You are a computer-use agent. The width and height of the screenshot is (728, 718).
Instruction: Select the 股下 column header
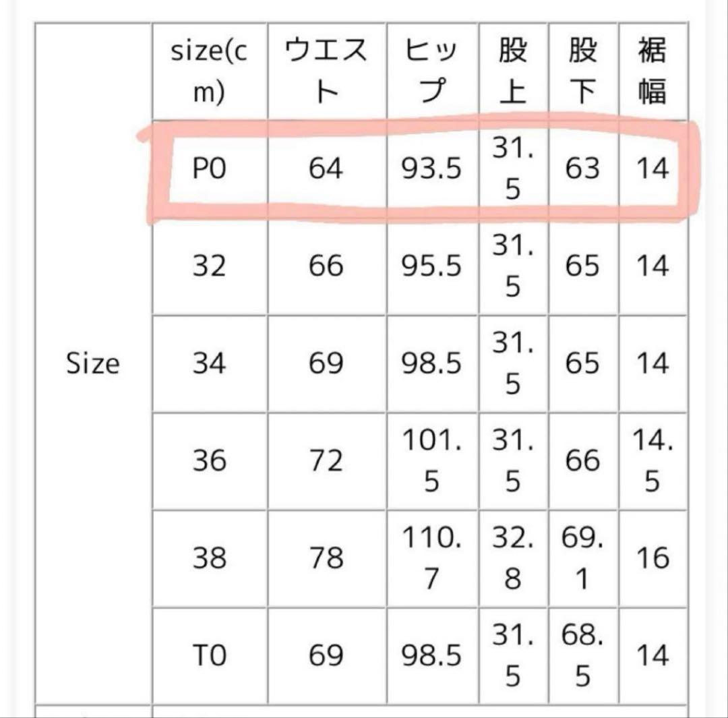click(582, 71)
